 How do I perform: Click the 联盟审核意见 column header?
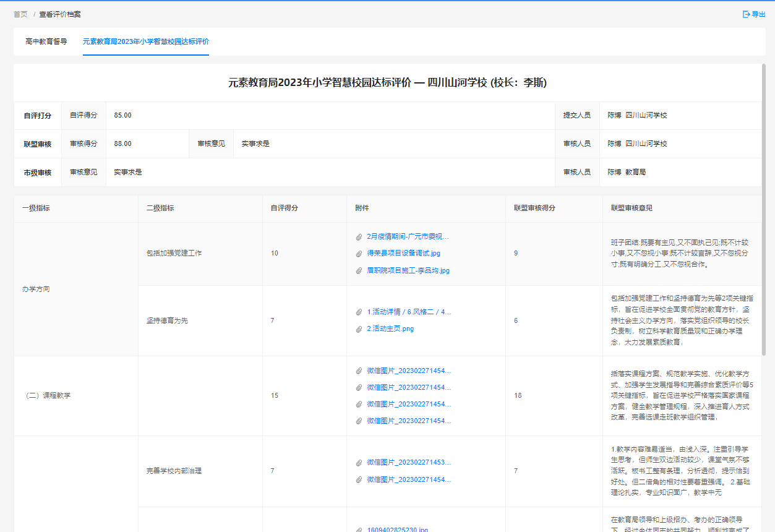631,208
